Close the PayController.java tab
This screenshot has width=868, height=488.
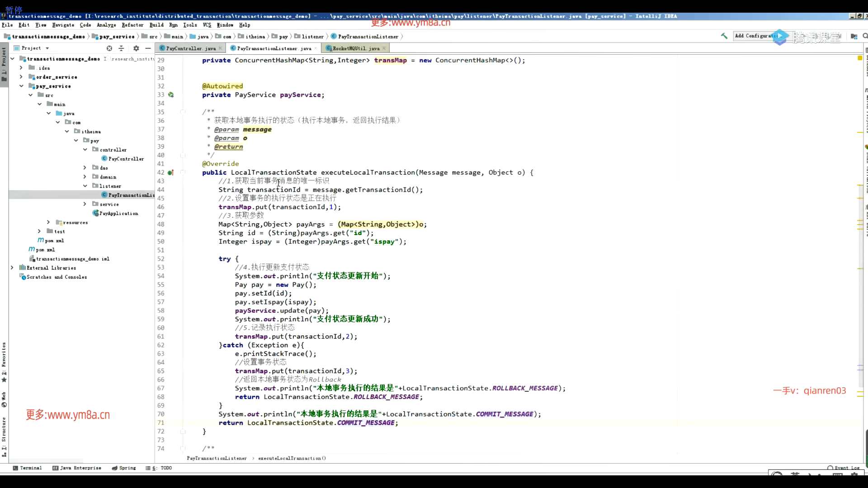tap(221, 48)
